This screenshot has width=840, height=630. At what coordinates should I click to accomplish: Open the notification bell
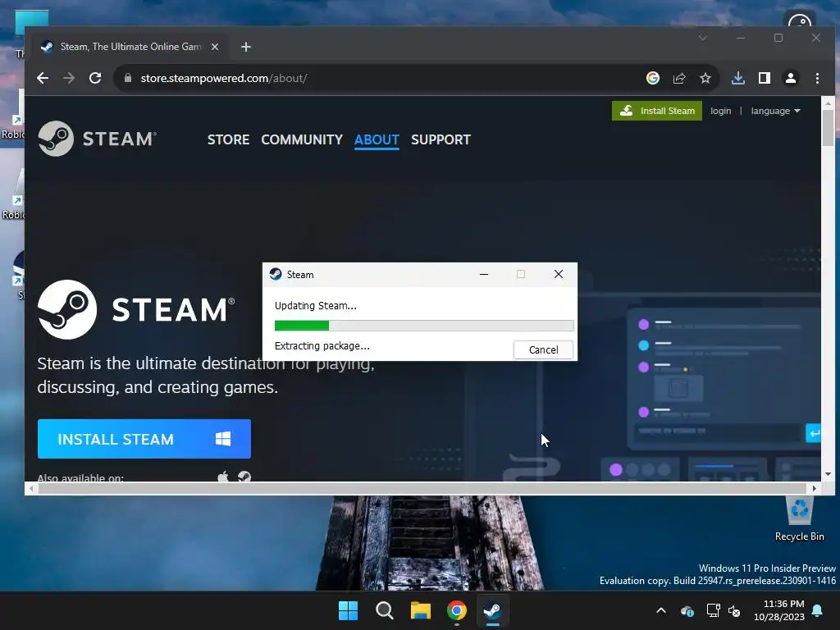(818, 610)
